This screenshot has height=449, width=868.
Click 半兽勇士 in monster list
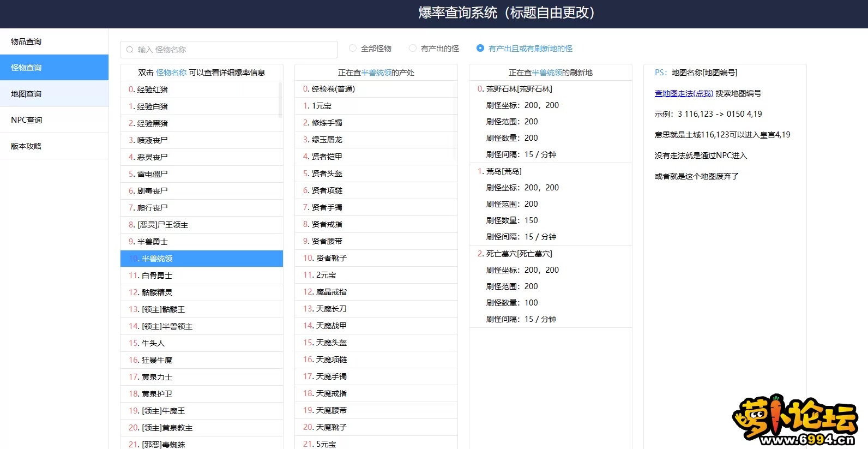pos(201,242)
